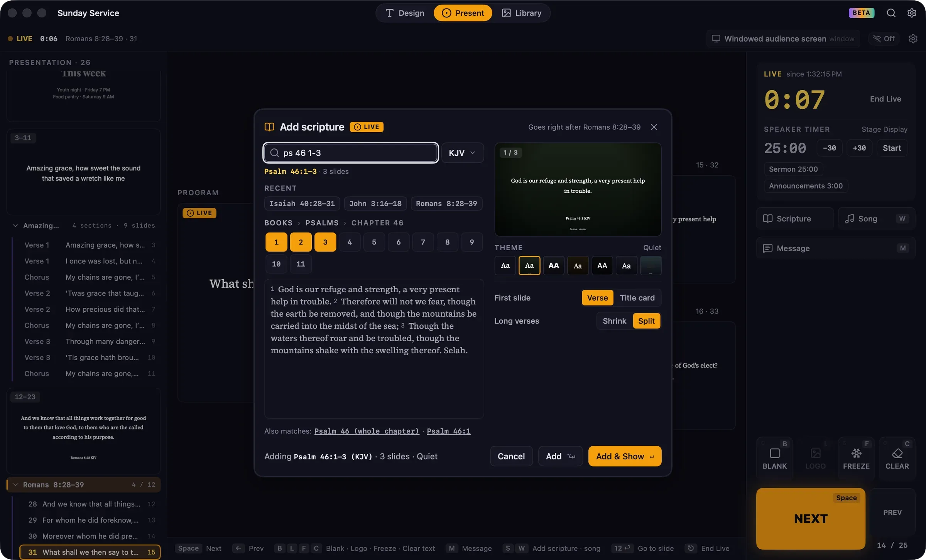Screen dimensions: 926x560
Task: Set Long verses to Split
Action: pos(646,321)
